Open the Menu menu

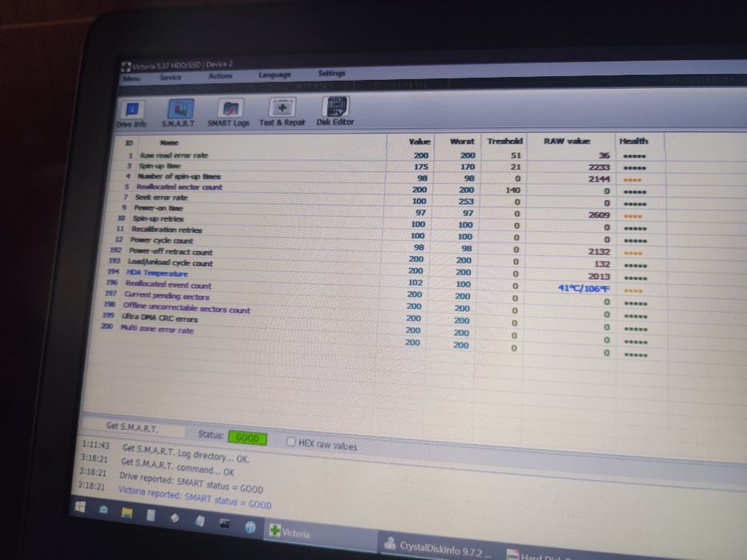[x=131, y=78]
